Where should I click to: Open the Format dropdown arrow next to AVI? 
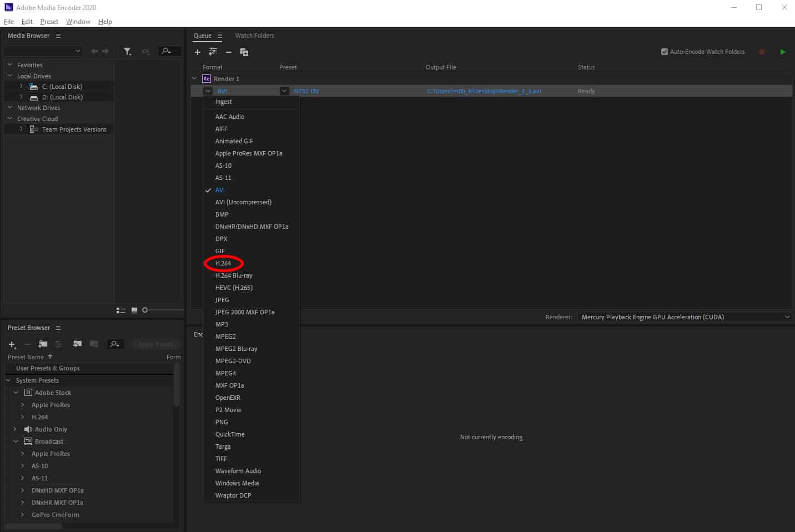click(x=208, y=91)
